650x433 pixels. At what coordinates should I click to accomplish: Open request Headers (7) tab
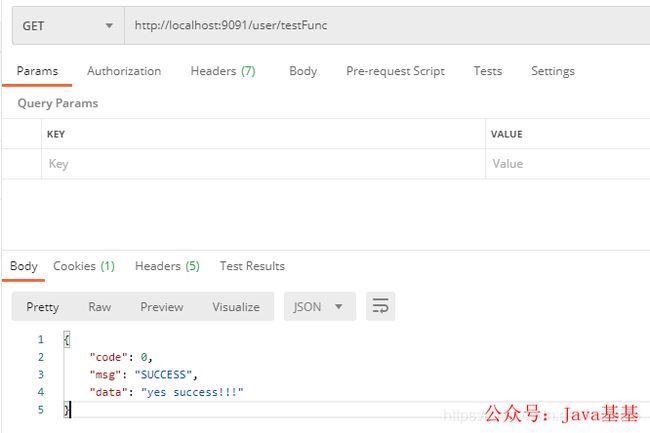pos(223,71)
